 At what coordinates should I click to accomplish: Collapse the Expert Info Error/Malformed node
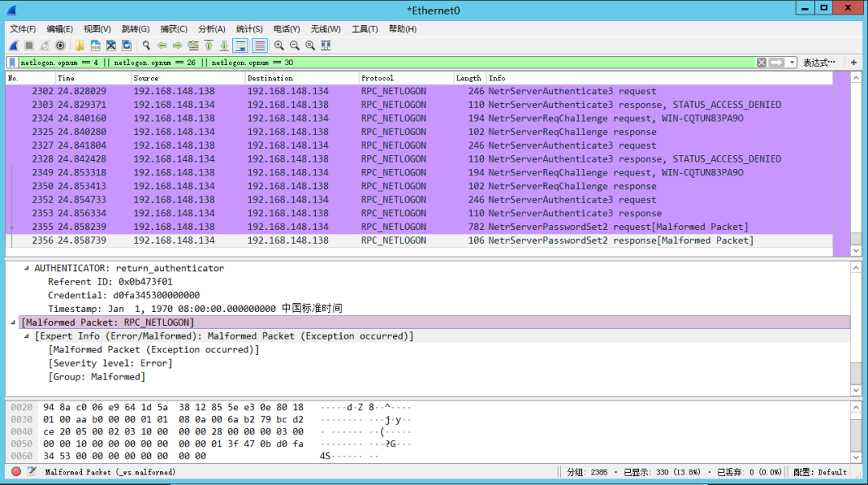(x=27, y=336)
